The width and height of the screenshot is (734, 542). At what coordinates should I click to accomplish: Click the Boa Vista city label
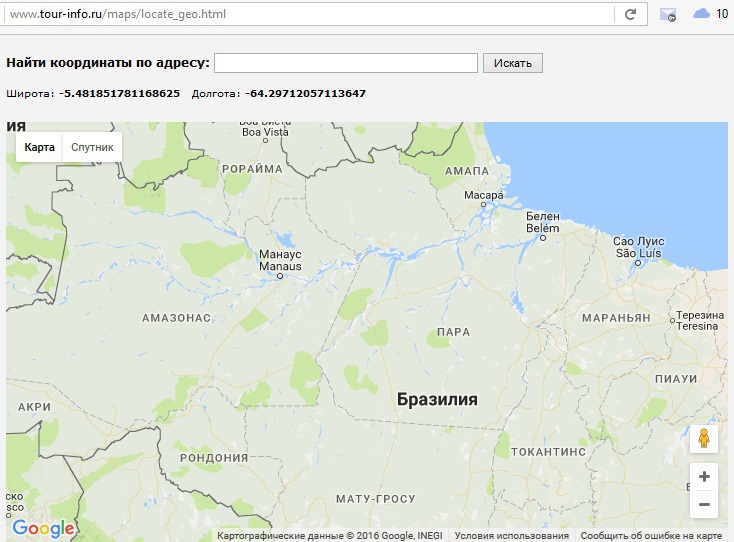click(265, 132)
